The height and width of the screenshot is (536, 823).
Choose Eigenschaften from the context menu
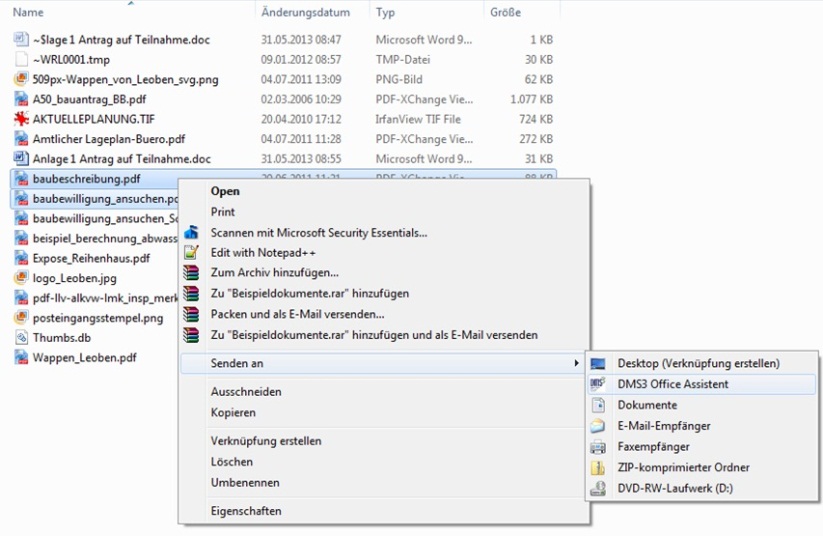(x=246, y=511)
